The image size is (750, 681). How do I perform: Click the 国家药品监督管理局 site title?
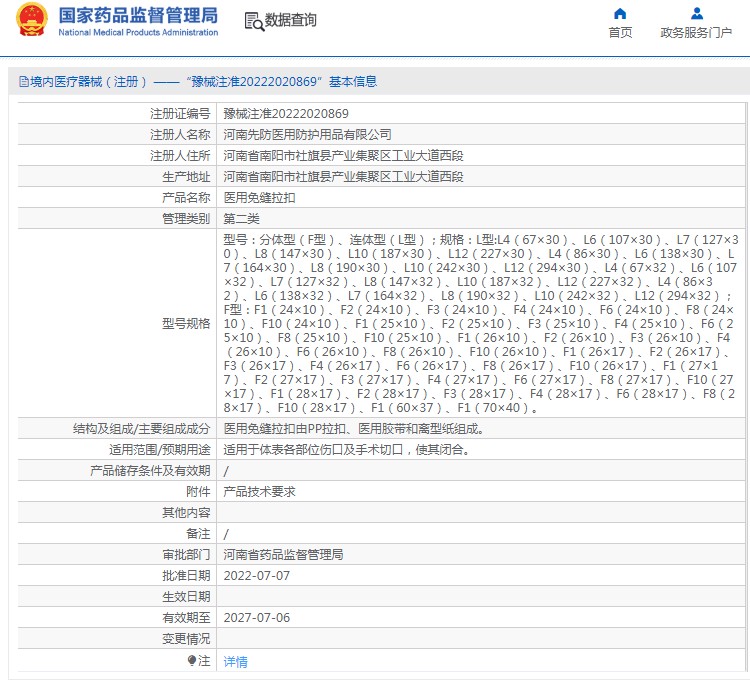point(138,15)
